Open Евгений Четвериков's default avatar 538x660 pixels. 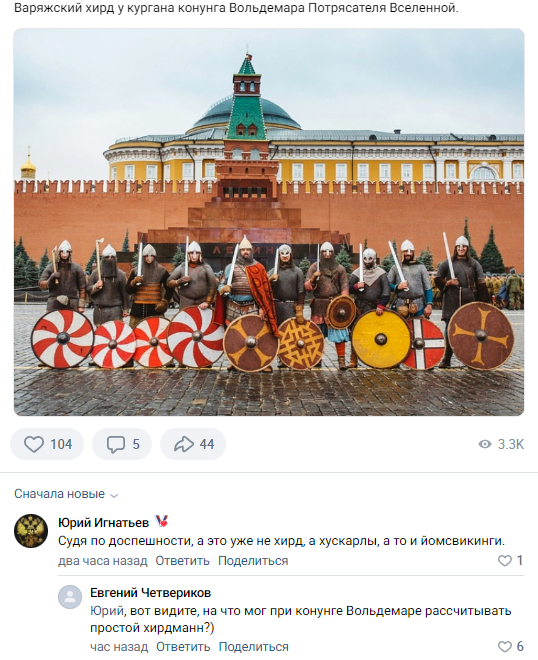[x=69, y=597]
